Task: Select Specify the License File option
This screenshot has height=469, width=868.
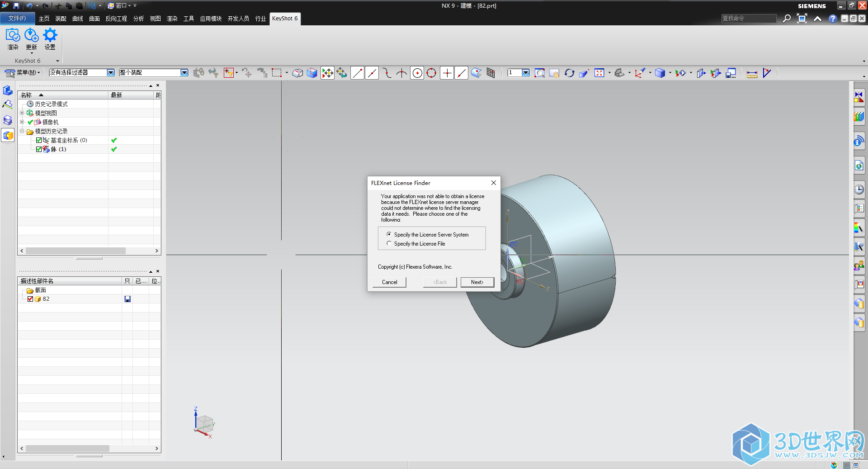Action: (389, 243)
